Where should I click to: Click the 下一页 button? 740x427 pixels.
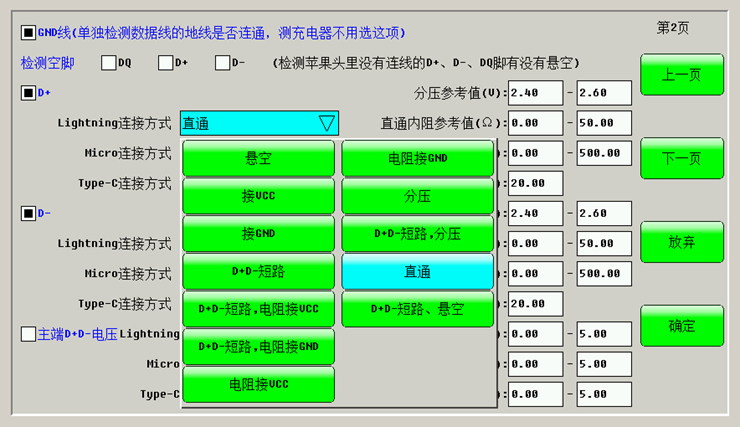pos(681,159)
